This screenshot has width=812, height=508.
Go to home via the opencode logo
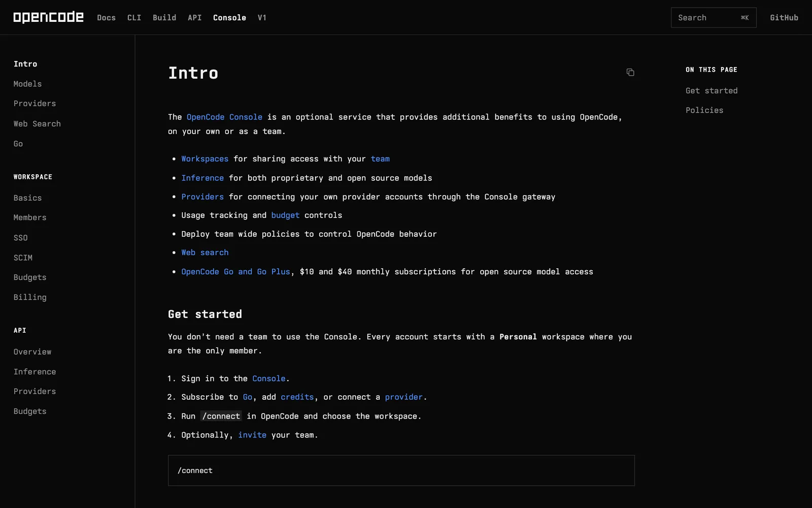(49, 17)
